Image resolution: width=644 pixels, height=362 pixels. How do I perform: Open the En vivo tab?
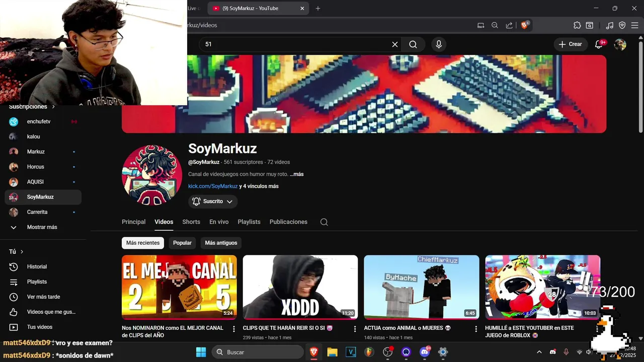click(219, 222)
